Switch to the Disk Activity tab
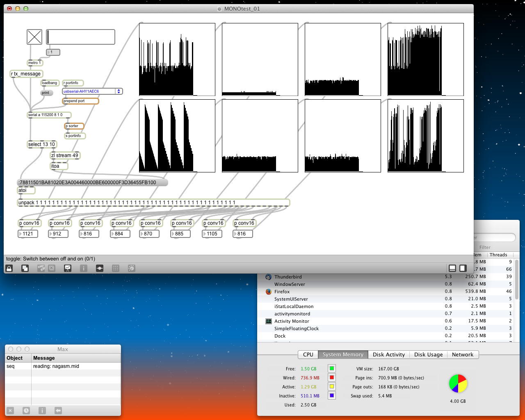The height and width of the screenshot is (420, 525). click(x=388, y=355)
